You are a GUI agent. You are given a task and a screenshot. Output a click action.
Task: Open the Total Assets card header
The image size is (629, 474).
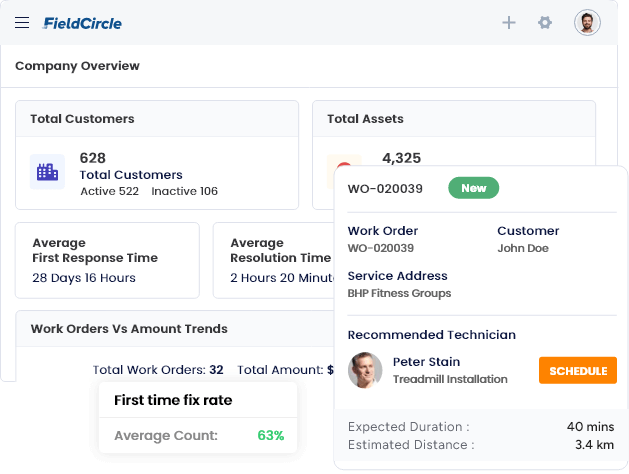[x=365, y=119]
